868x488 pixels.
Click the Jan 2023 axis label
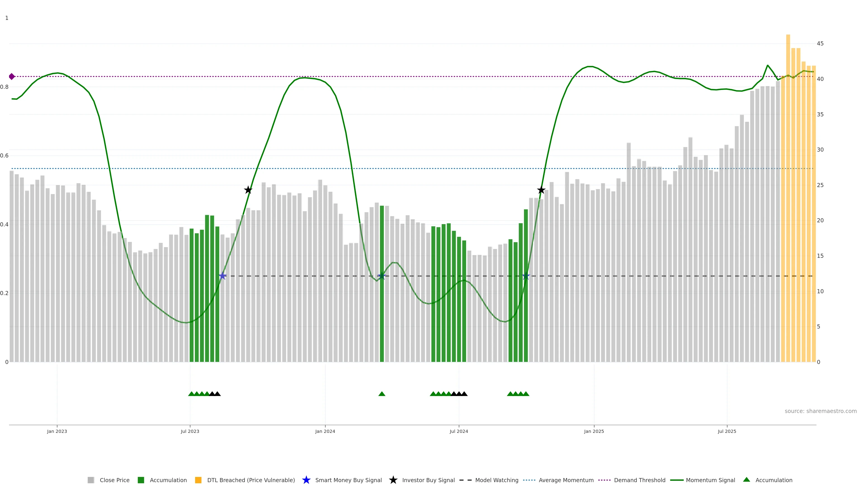point(57,432)
